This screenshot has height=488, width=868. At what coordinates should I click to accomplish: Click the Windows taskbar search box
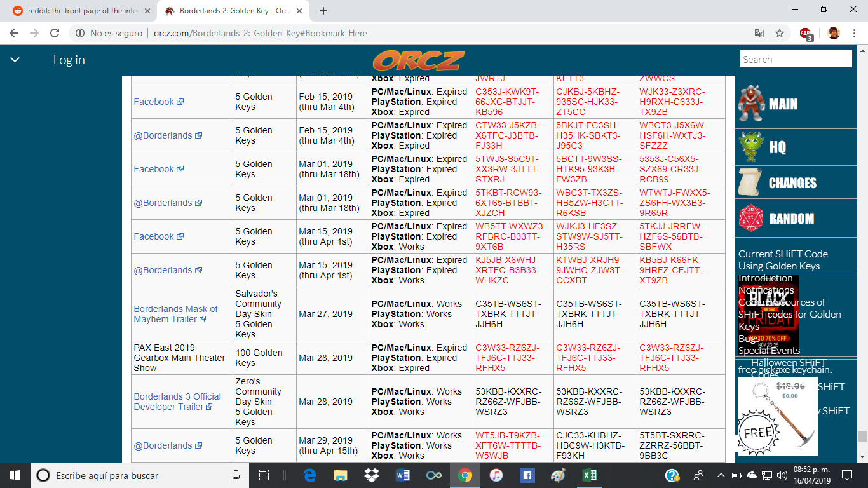click(x=140, y=475)
